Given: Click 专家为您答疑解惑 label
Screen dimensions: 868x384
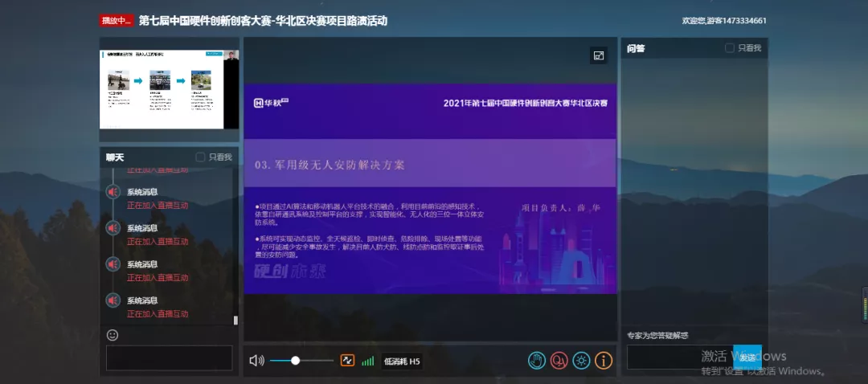Looking at the screenshot, I should click(657, 336).
